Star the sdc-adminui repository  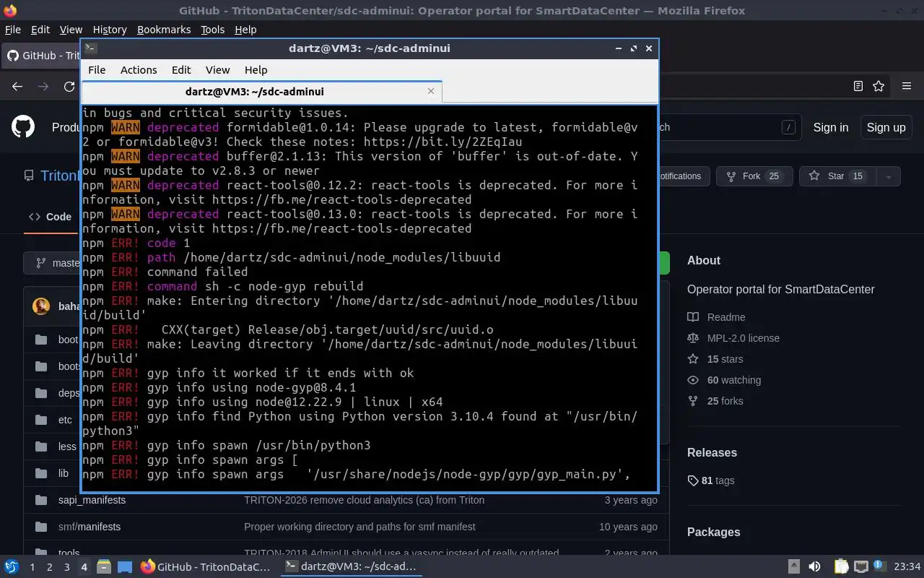tap(837, 176)
